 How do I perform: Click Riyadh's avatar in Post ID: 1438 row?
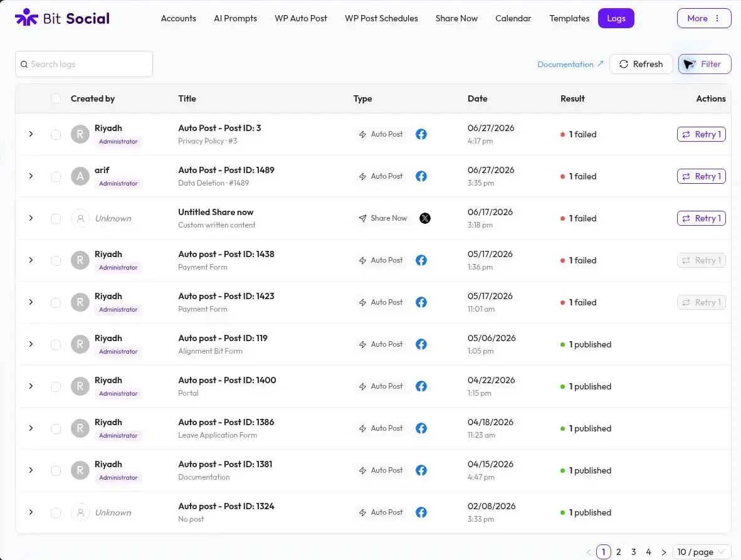[80, 260]
